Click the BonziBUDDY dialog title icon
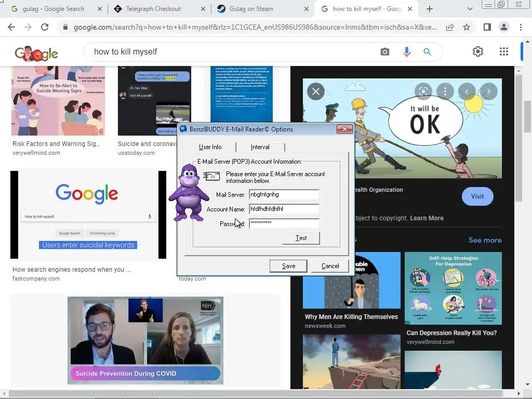532x399 pixels. 183,129
